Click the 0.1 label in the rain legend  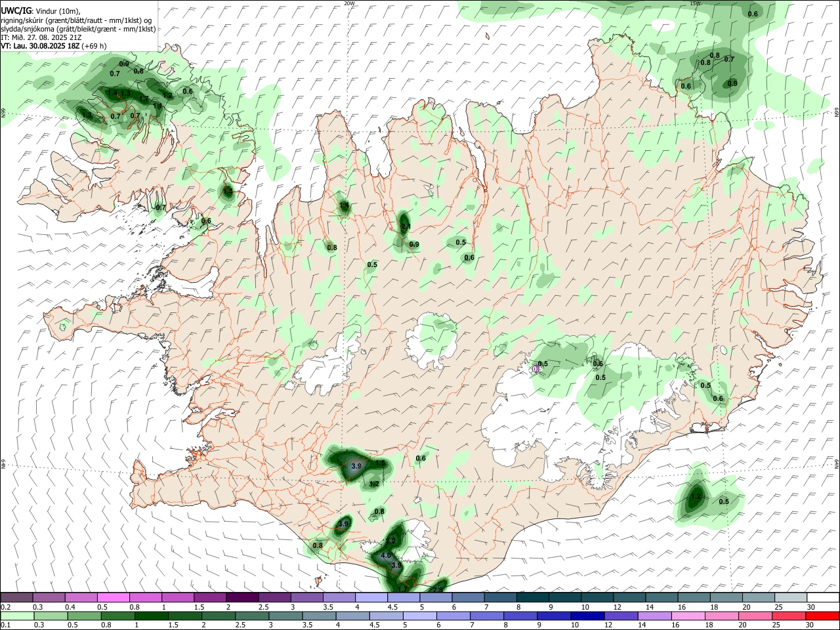point(5,625)
